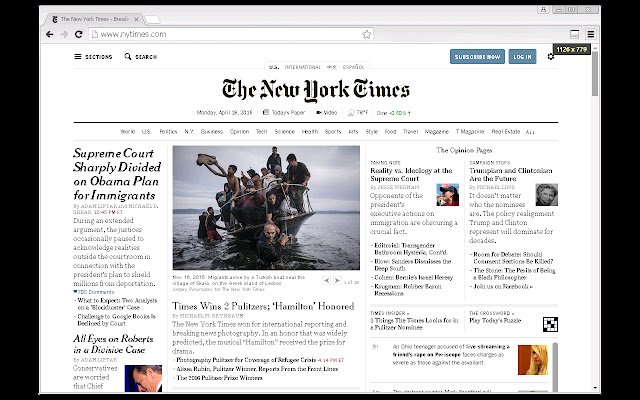Close the New York Times tab
Viewport: 640px width, 400px height.
136,19
